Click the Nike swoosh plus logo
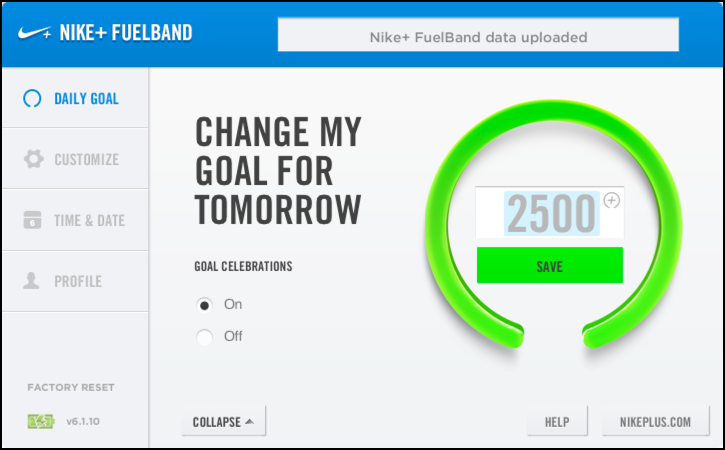 [34, 33]
